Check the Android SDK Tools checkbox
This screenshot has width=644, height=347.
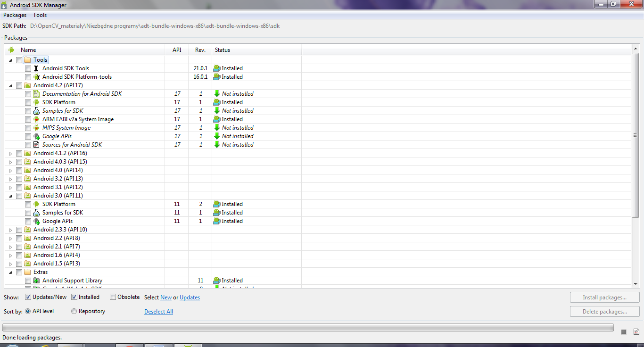click(28, 68)
